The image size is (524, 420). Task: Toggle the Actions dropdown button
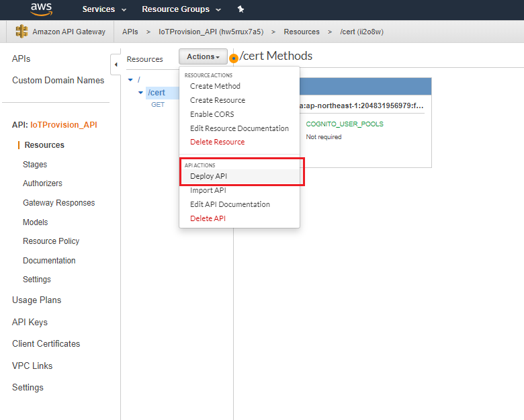pyautogui.click(x=203, y=56)
